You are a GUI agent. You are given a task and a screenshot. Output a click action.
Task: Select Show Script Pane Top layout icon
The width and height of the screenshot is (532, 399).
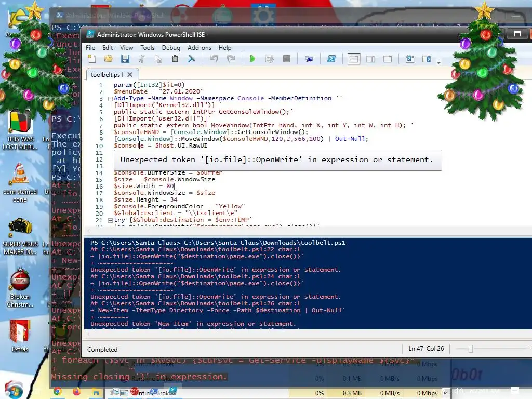pos(353,59)
